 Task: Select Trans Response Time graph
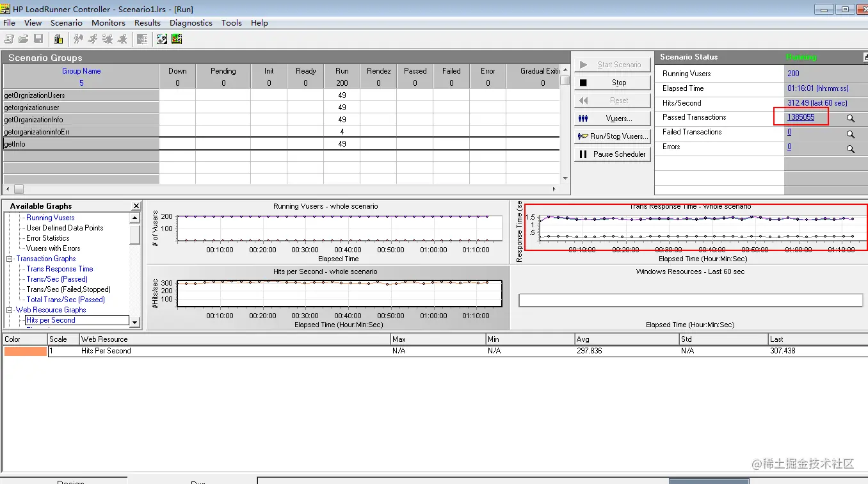[x=60, y=269]
